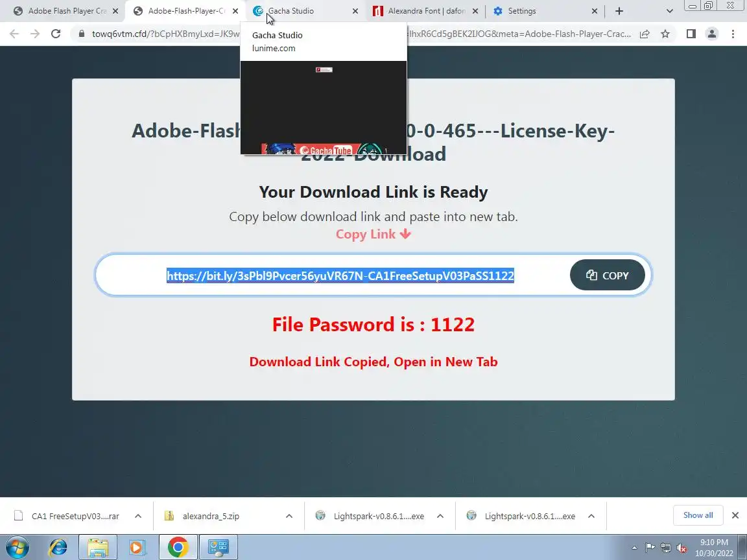
Task: Open the tab search dropdown
Action: 669,11
